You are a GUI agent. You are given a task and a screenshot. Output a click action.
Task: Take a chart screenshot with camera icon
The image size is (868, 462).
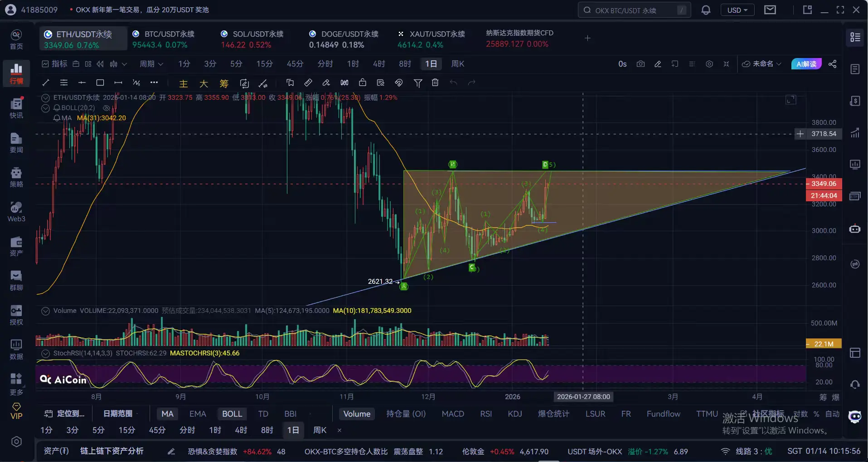pyautogui.click(x=640, y=64)
